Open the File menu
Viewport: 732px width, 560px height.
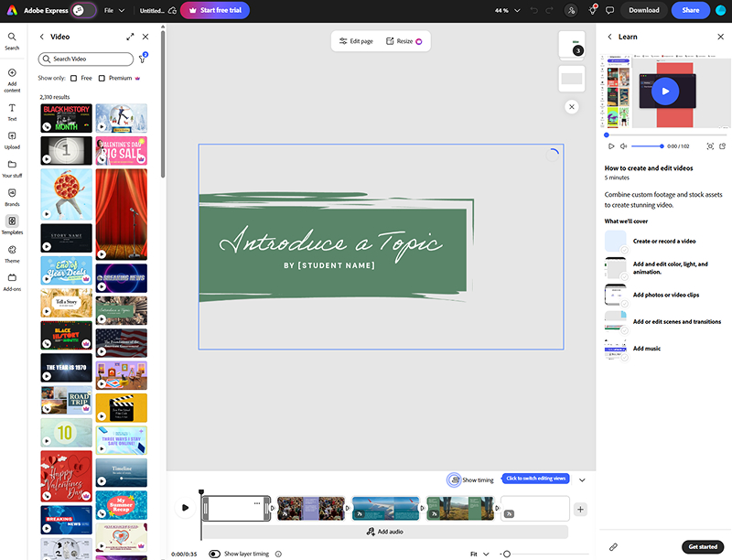[x=115, y=10]
